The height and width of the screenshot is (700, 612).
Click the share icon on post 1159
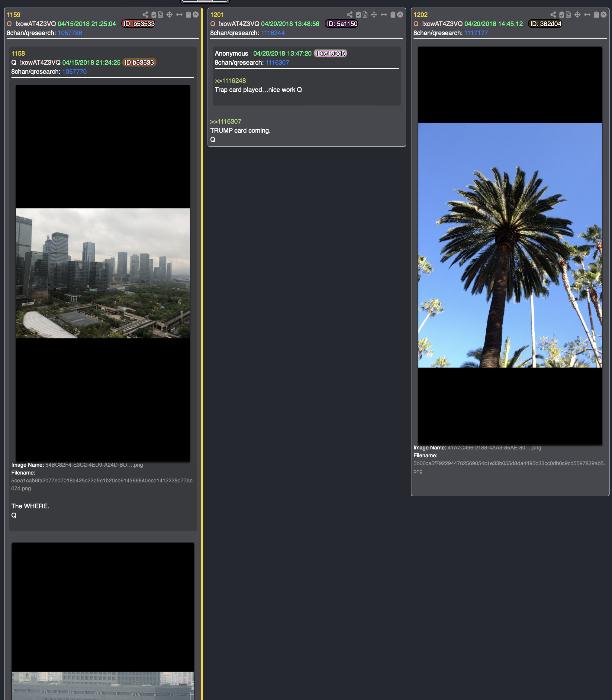(x=145, y=15)
